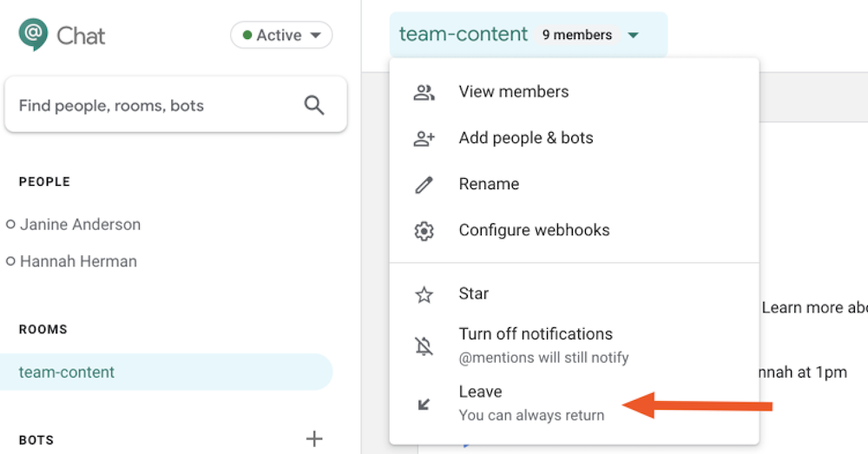Select View members menu entry
868x454 pixels.
tap(574, 92)
